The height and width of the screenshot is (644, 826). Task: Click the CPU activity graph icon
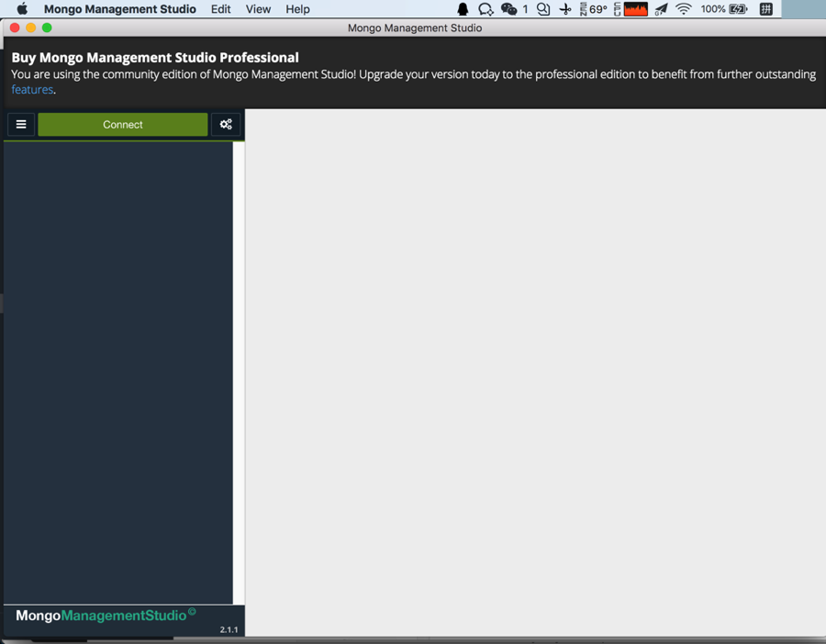635,9
